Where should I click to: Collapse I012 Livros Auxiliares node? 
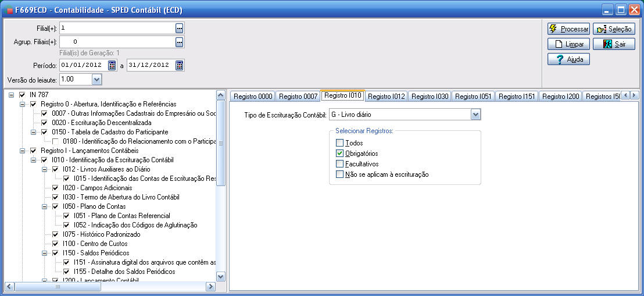[44, 169]
